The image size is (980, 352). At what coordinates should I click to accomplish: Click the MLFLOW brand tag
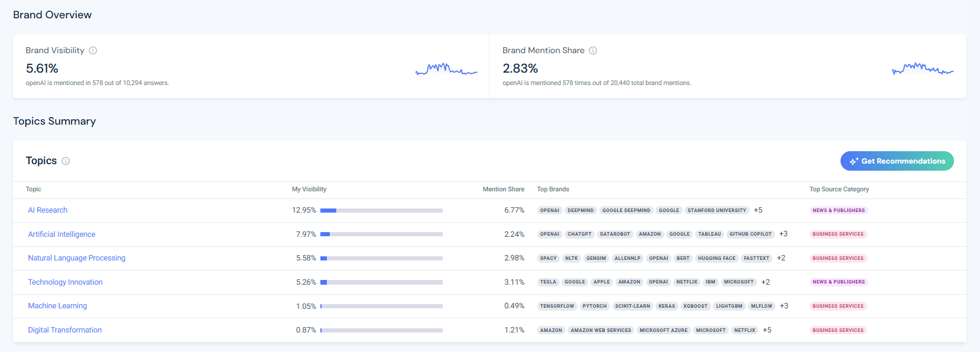[x=761, y=306]
